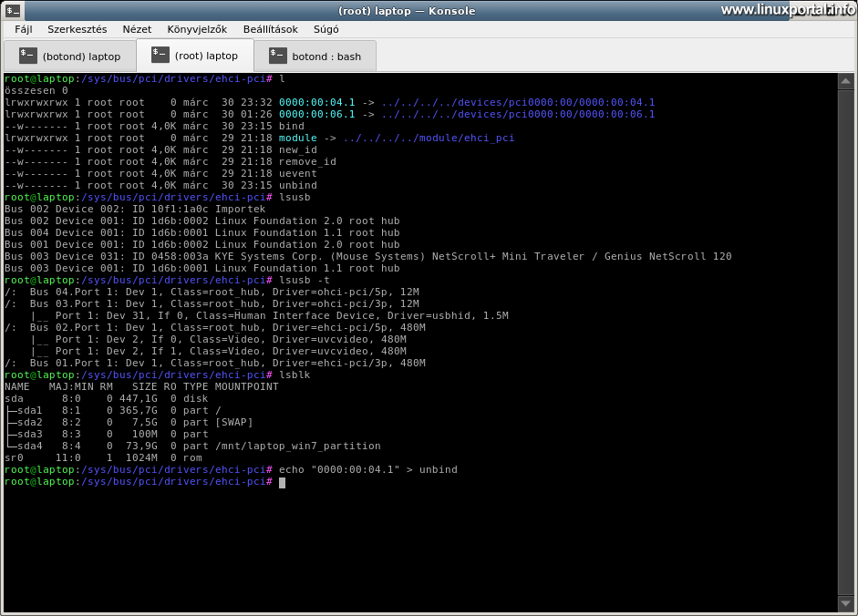Open the Szerkesztés menu
The height and width of the screenshot is (616, 858).
[x=77, y=29]
